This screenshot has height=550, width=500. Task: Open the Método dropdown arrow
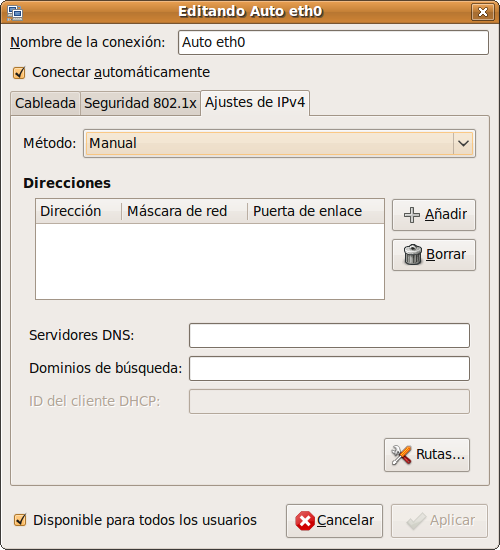(x=464, y=143)
